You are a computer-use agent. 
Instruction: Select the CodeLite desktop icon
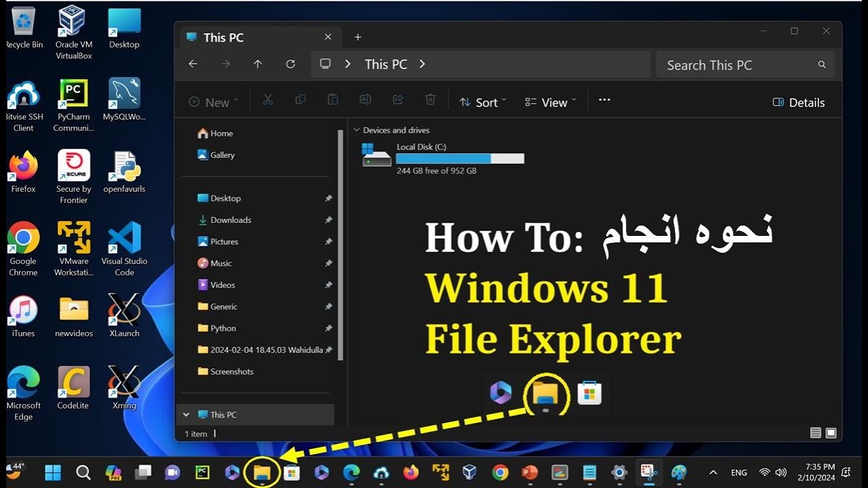pos(73,388)
